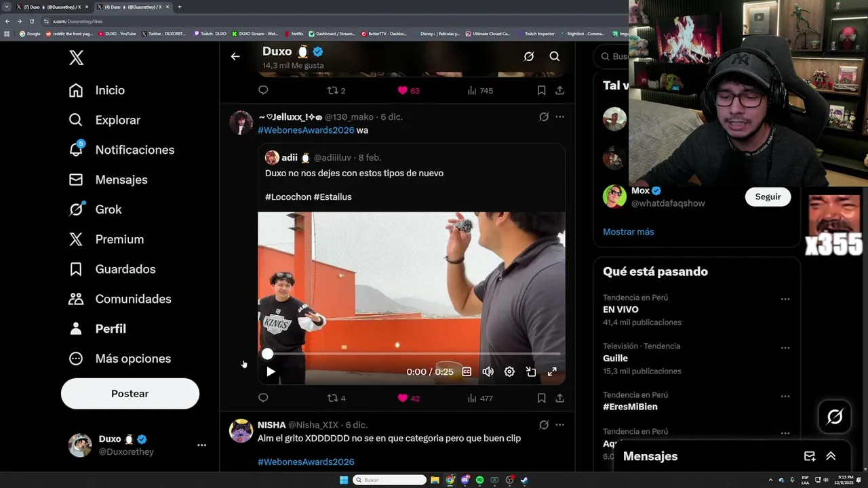Mute the video volume
This screenshot has height=488, width=868.
pos(488,371)
